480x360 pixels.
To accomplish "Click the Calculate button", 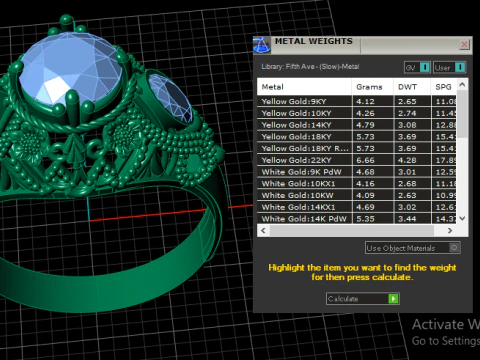I will coord(363,299).
